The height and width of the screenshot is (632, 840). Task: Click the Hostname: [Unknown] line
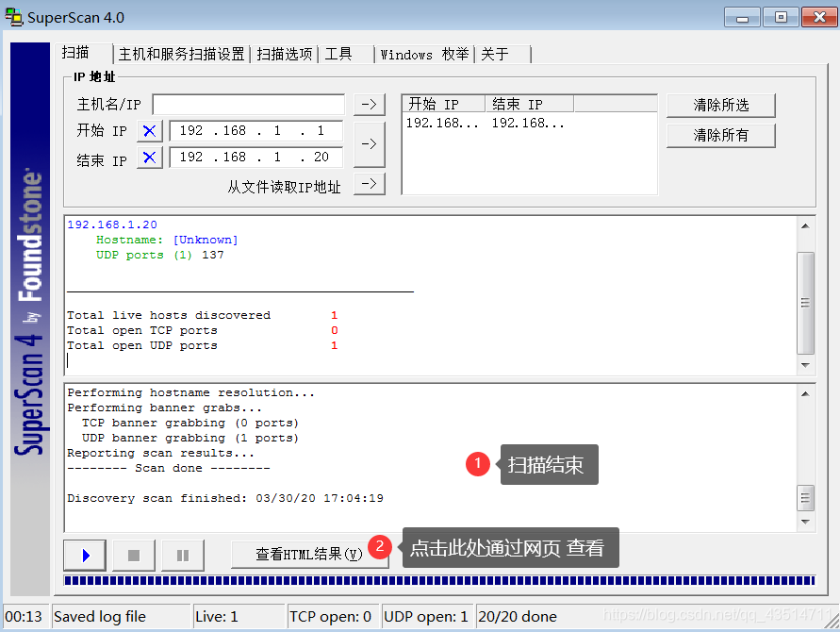[x=167, y=240]
